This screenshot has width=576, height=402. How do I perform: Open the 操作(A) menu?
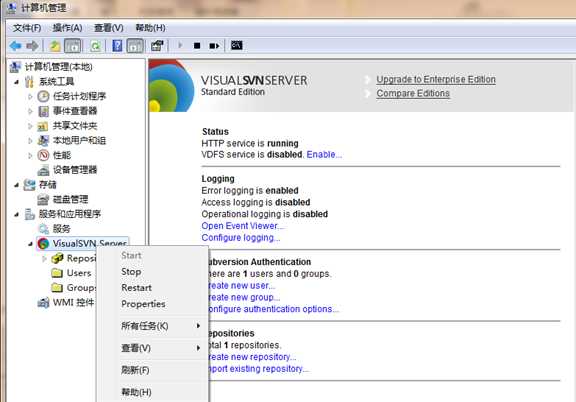tap(67, 28)
